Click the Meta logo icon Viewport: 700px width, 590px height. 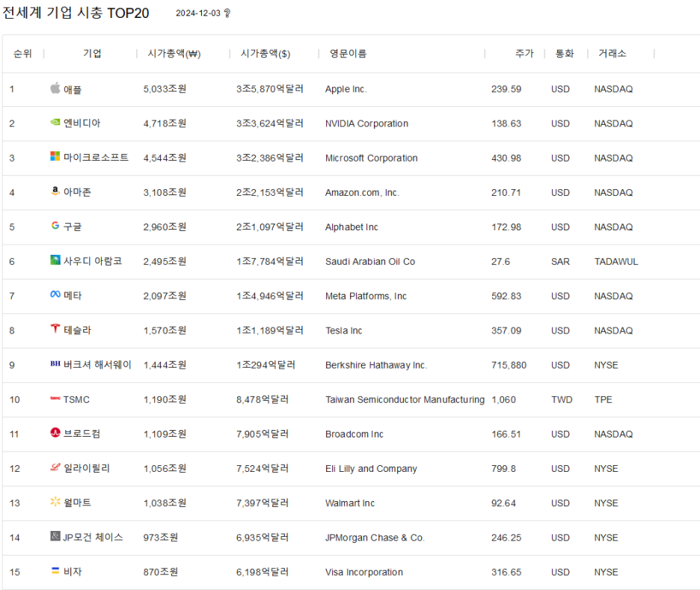55,294
